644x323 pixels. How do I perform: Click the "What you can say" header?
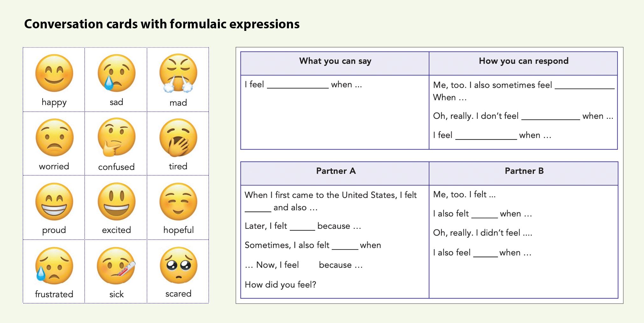coord(335,61)
